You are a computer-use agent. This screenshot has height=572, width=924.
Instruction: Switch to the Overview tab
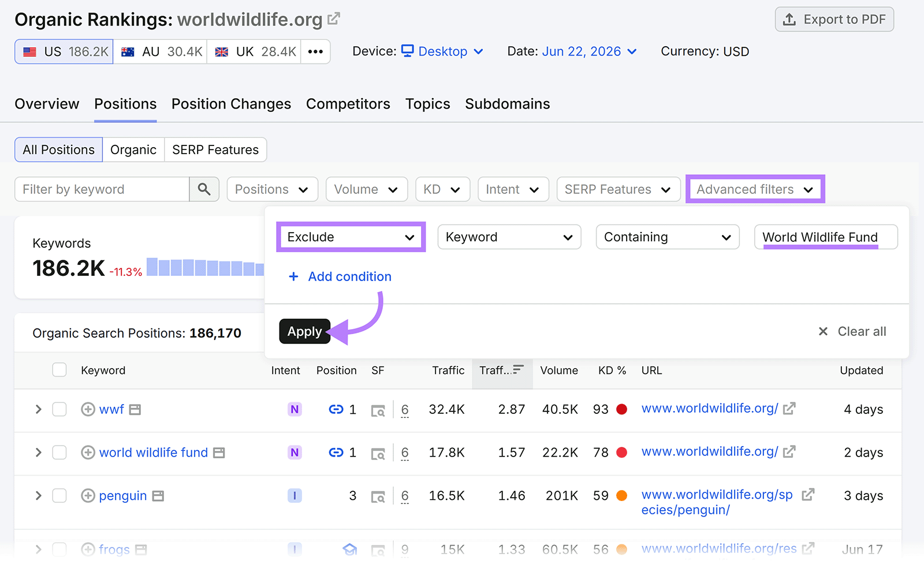pos(47,104)
